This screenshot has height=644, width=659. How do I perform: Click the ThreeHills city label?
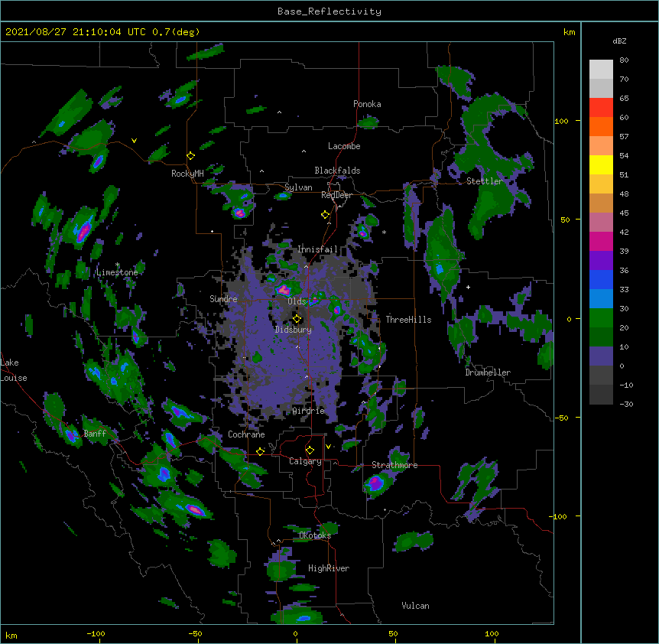(408, 320)
